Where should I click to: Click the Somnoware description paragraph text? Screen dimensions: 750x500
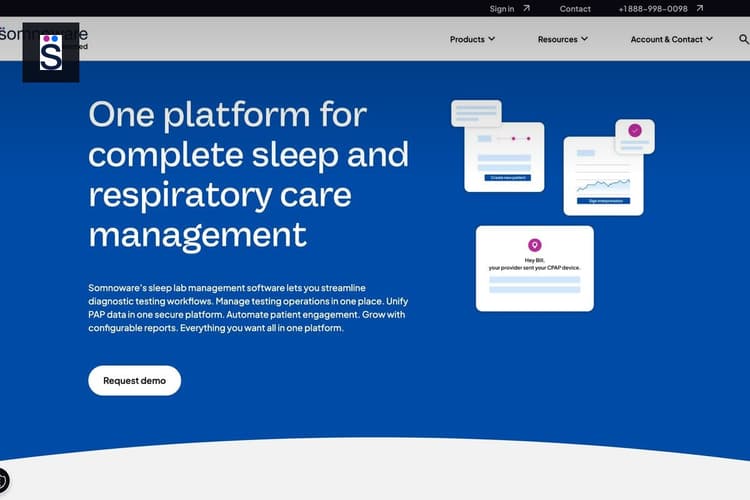(x=248, y=308)
